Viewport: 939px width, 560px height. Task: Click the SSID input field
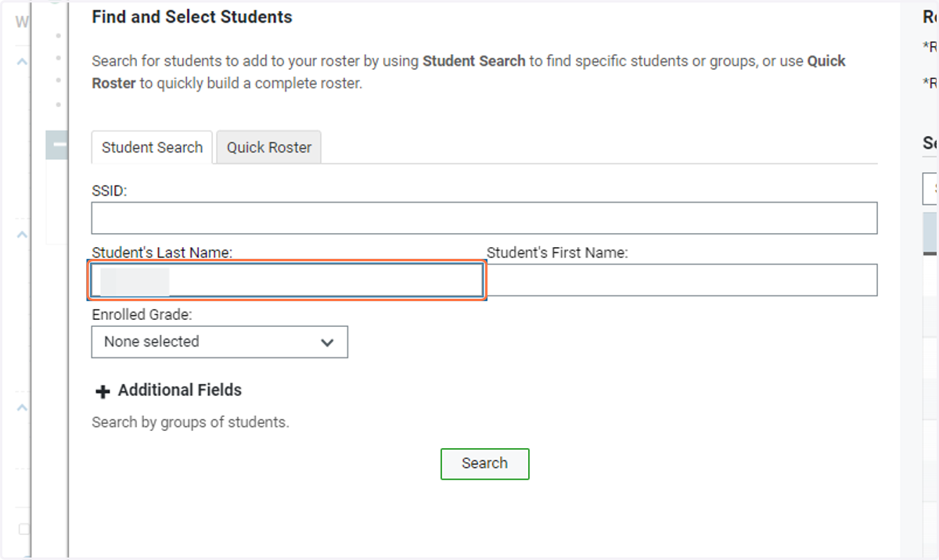484,218
